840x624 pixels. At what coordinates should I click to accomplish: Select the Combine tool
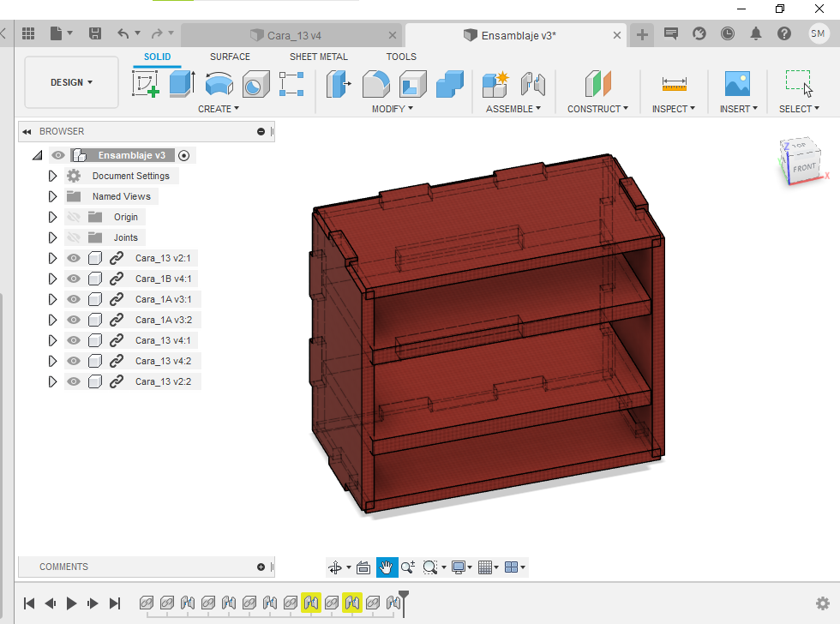pyautogui.click(x=449, y=84)
